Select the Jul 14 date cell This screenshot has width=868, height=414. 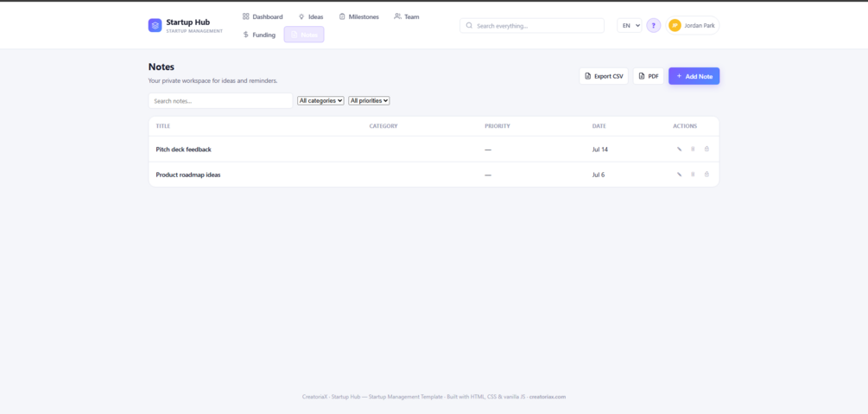pyautogui.click(x=600, y=150)
